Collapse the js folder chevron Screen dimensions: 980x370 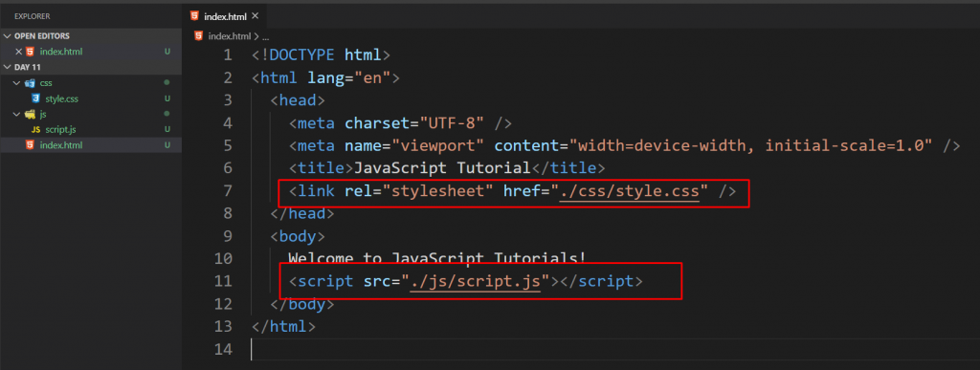pyautogui.click(x=17, y=114)
